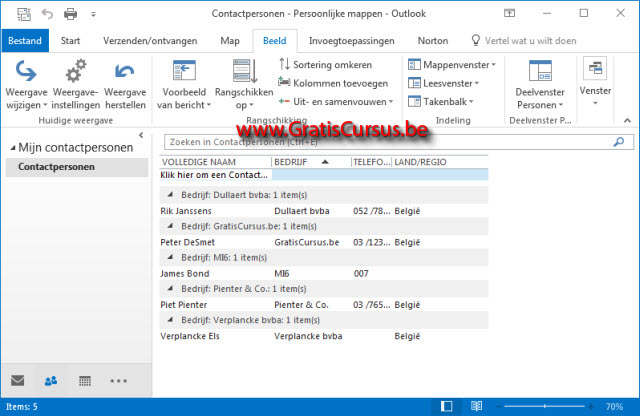Click the People navigation icon
Viewport: 640px width, 416px height.
51,381
